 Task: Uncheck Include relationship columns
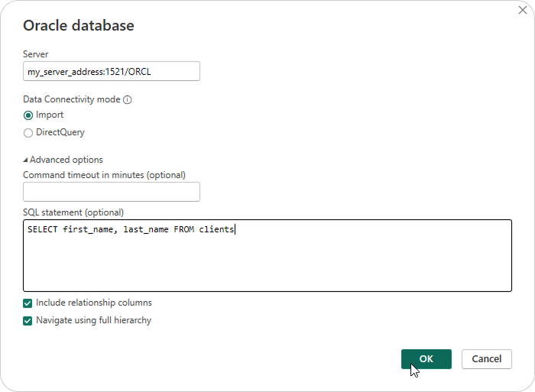click(x=28, y=303)
